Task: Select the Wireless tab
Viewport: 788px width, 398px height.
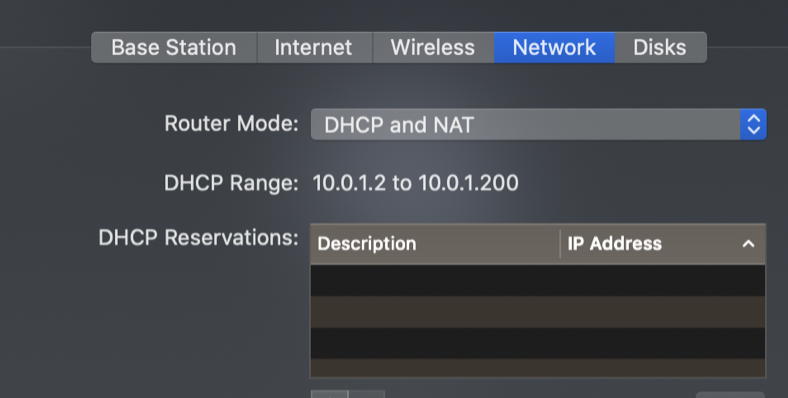Action: pyautogui.click(x=433, y=47)
